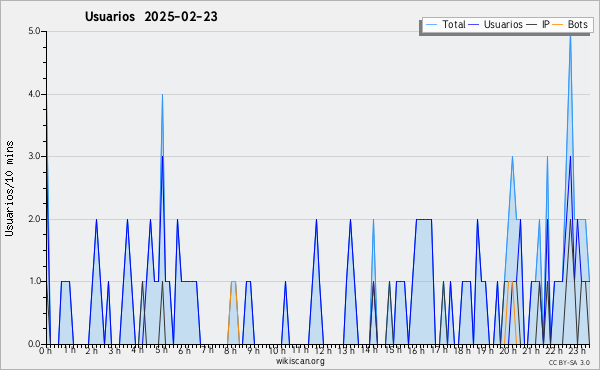The width and height of the screenshot is (600, 370).
Task: Click the '0.0' y-axis value
Action: pos(34,344)
